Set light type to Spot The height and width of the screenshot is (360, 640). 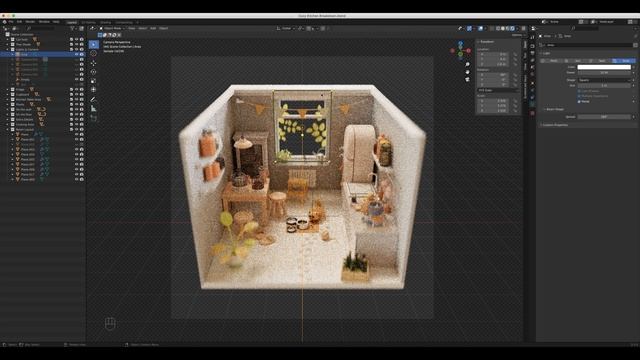click(600, 61)
